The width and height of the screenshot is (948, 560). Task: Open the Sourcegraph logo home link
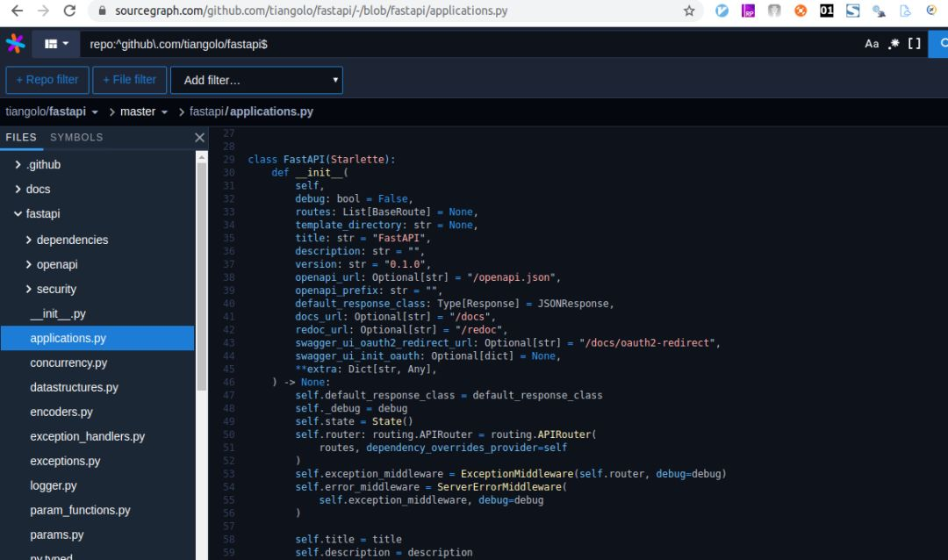pyautogui.click(x=15, y=44)
